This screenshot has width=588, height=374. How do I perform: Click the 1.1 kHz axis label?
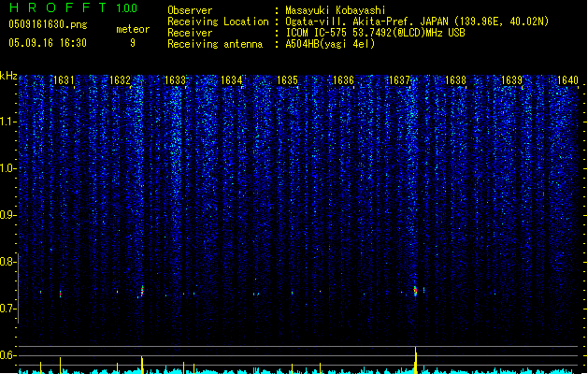pos(7,122)
